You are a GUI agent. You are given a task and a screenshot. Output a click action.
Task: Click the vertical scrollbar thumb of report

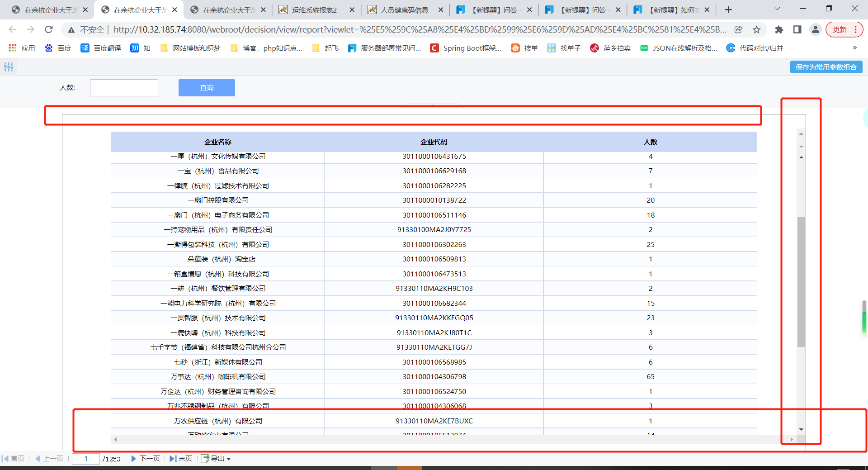801,282
